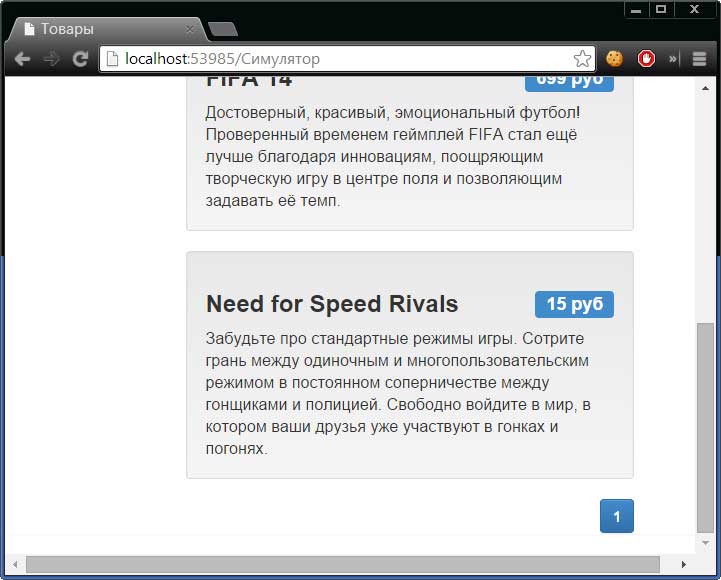Viewport: 721px width, 580px height.
Task: Click the address bar with localhost URL
Action: click(x=339, y=59)
